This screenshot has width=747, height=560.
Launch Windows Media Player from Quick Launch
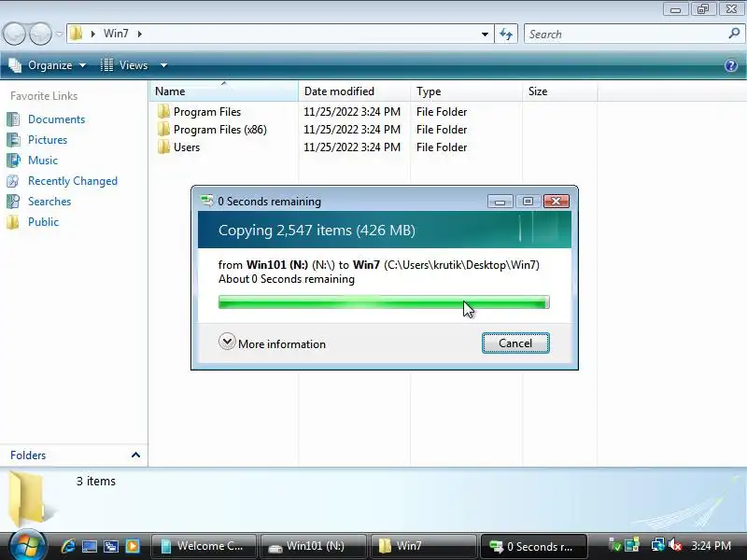133,546
